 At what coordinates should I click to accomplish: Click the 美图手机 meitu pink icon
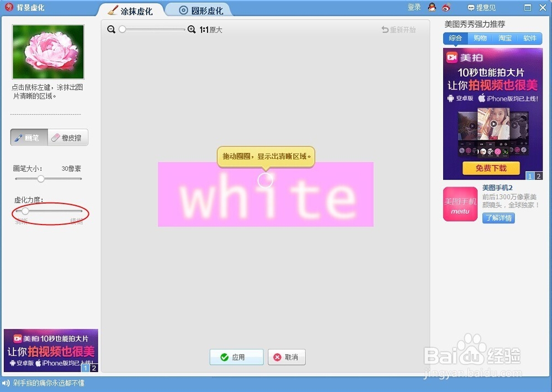click(x=460, y=204)
